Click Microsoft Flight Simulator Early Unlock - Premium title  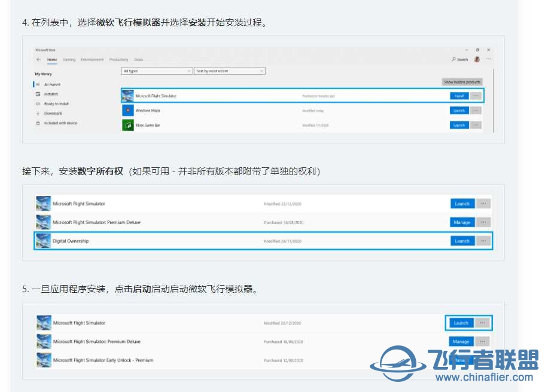(x=103, y=360)
